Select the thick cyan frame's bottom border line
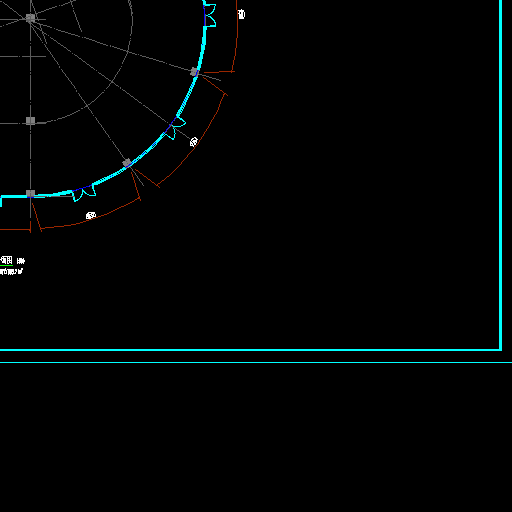This screenshot has height=512, width=512. (x=251, y=350)
